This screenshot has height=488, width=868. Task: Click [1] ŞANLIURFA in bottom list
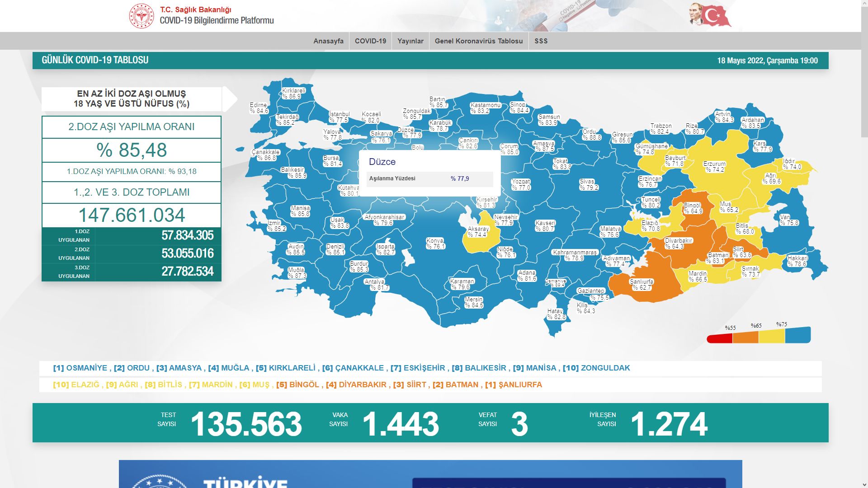514,385
